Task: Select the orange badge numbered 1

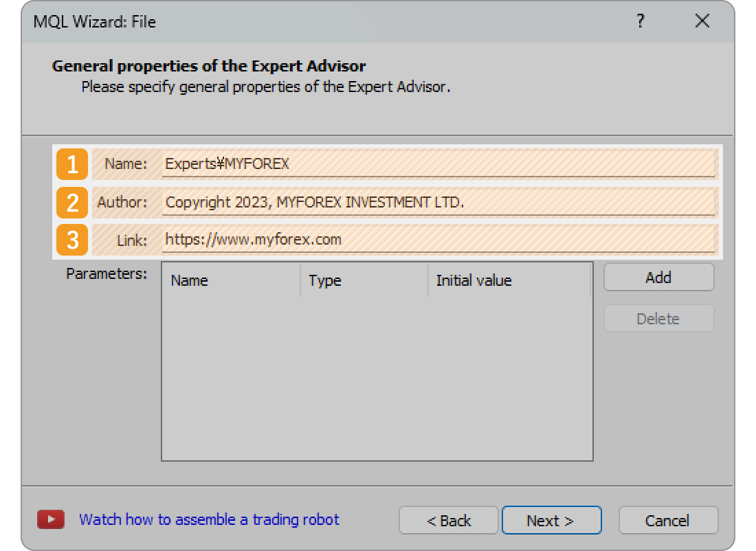Action: tap(71, 164)
